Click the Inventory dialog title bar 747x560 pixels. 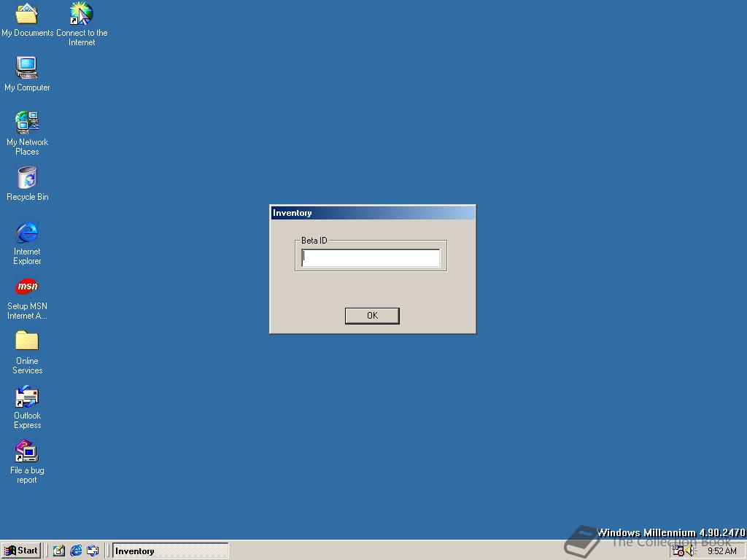pos(373,213)
